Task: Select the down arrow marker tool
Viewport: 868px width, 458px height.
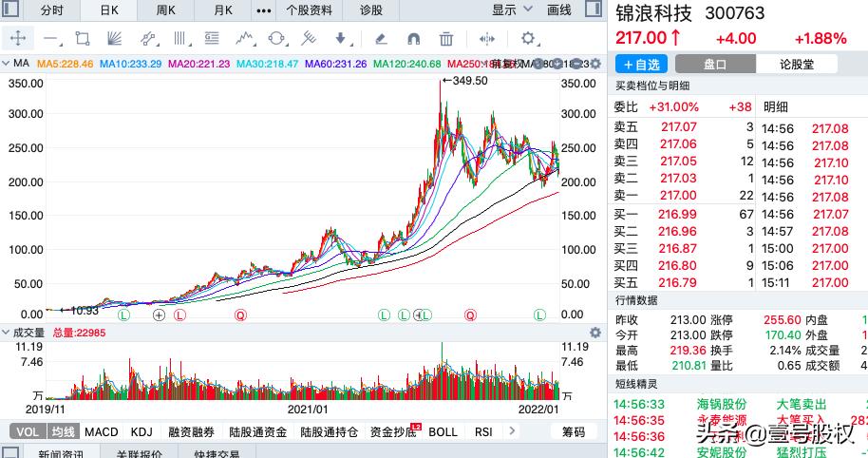Action: tap(341, 38)
